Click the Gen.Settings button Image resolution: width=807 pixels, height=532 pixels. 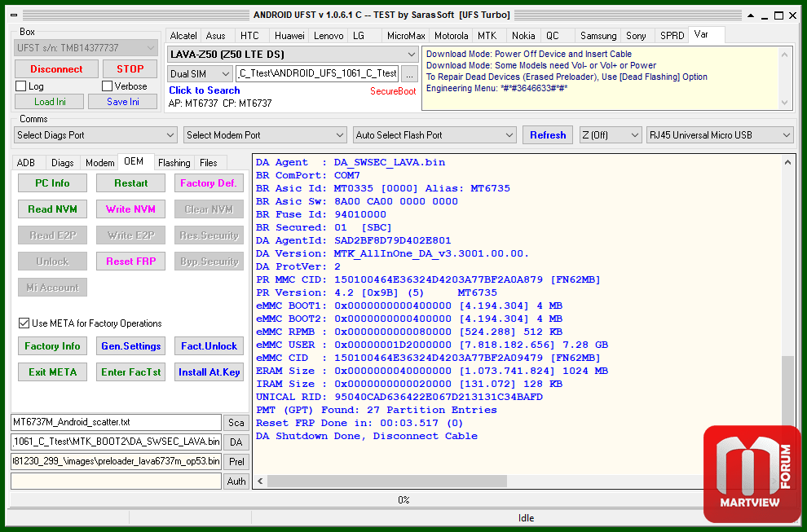click(x=130, y=346)
